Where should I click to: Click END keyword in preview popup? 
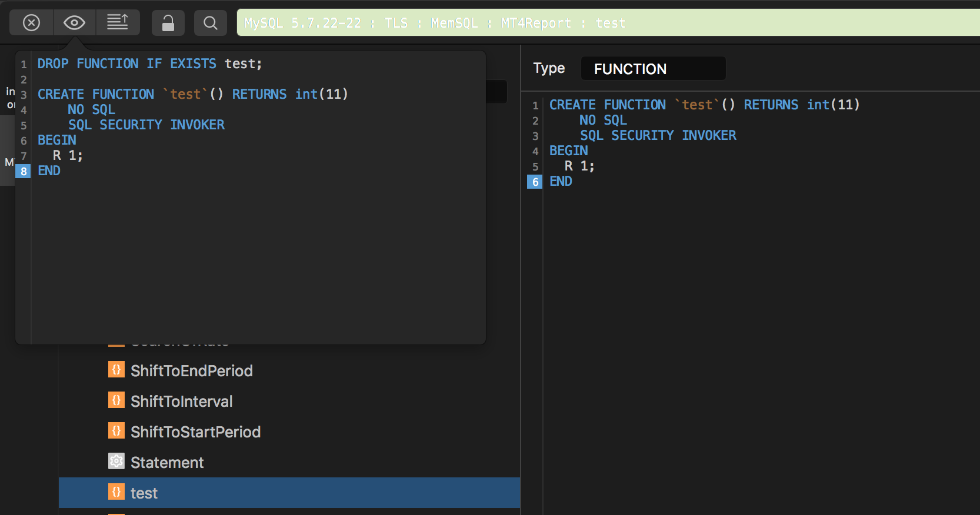tap(49, 170)
